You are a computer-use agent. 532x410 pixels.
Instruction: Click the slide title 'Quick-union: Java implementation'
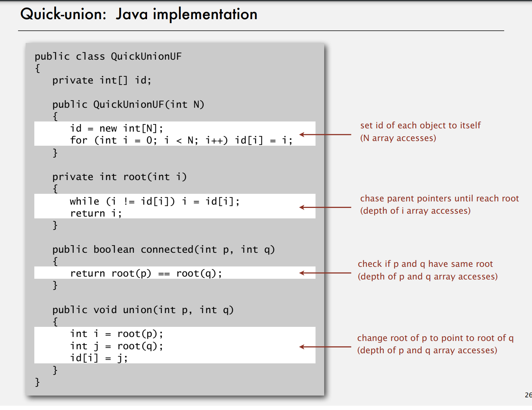(139, 14)
